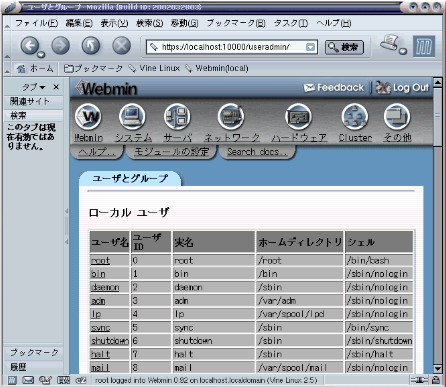Open the 編集 menu

[x=79, y=23]
